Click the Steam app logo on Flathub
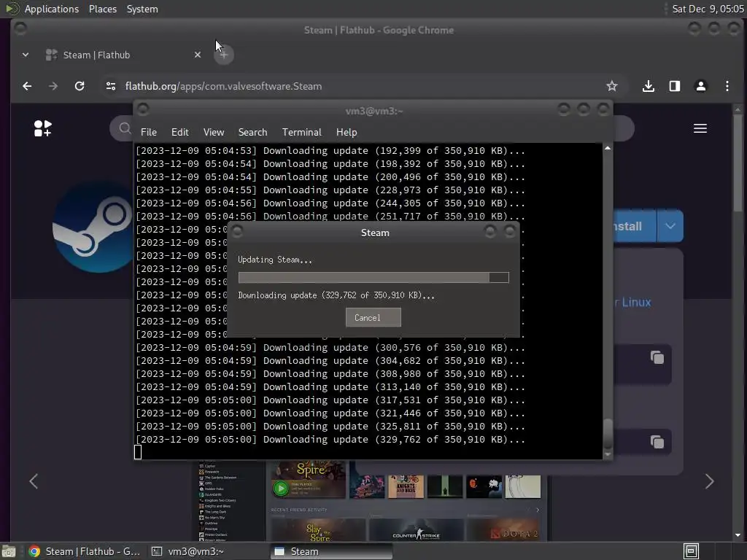 pyautogui.click(x=93, y=227)
